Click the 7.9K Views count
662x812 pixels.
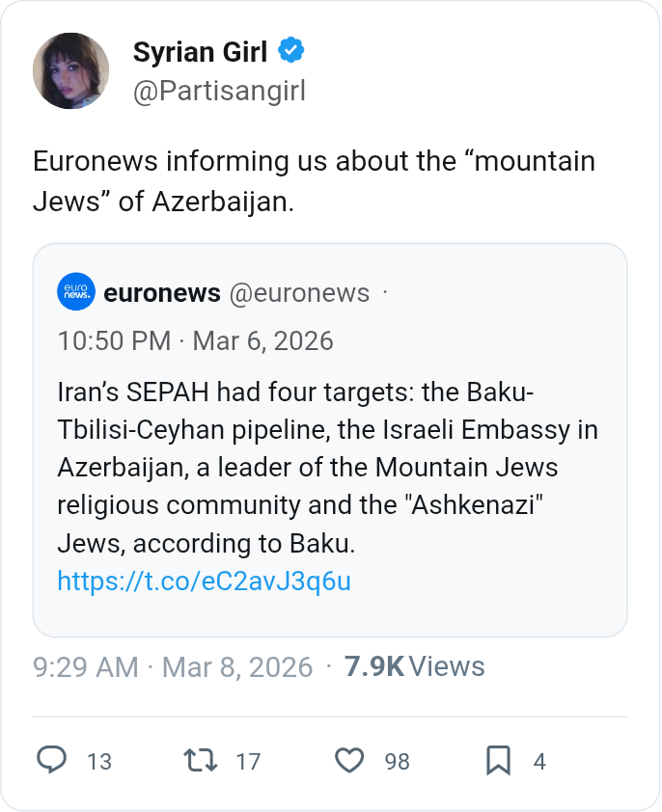coord(414,667)
